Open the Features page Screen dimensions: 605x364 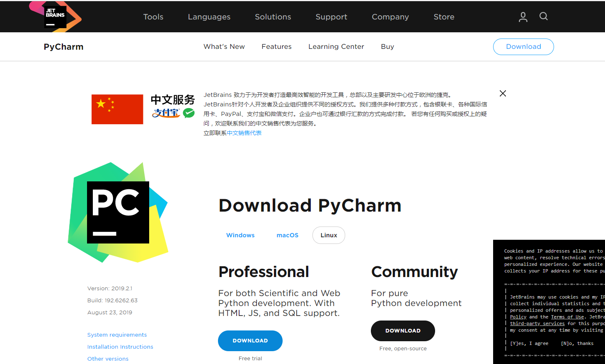pos(276,47)
